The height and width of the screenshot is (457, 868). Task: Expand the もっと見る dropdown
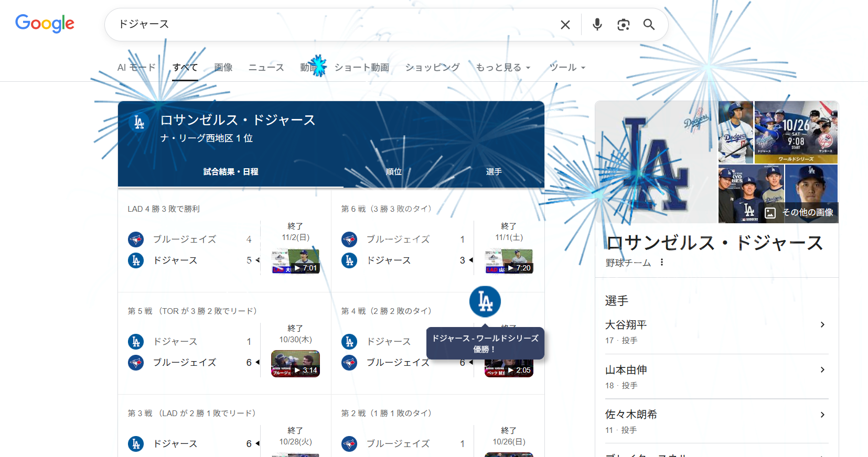pyautogui.click(x=502, y=68)
